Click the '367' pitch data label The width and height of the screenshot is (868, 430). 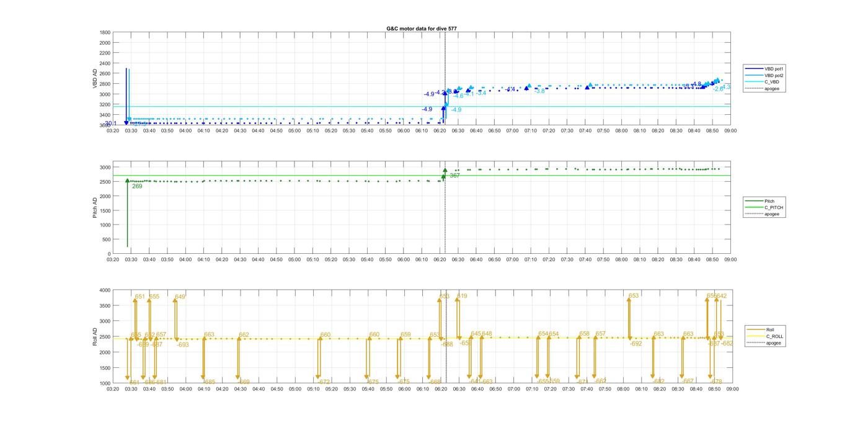point(454,176)
